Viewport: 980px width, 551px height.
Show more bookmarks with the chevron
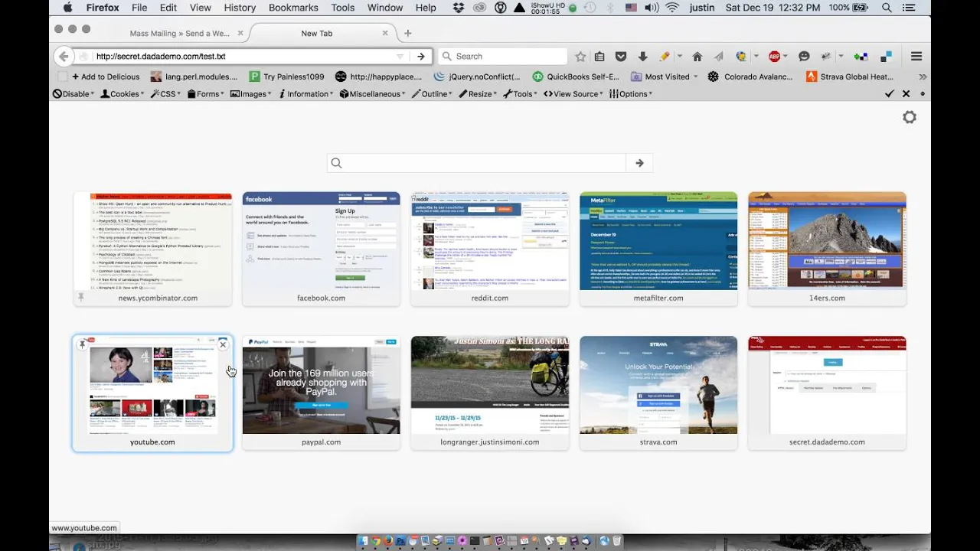point(922,77)
